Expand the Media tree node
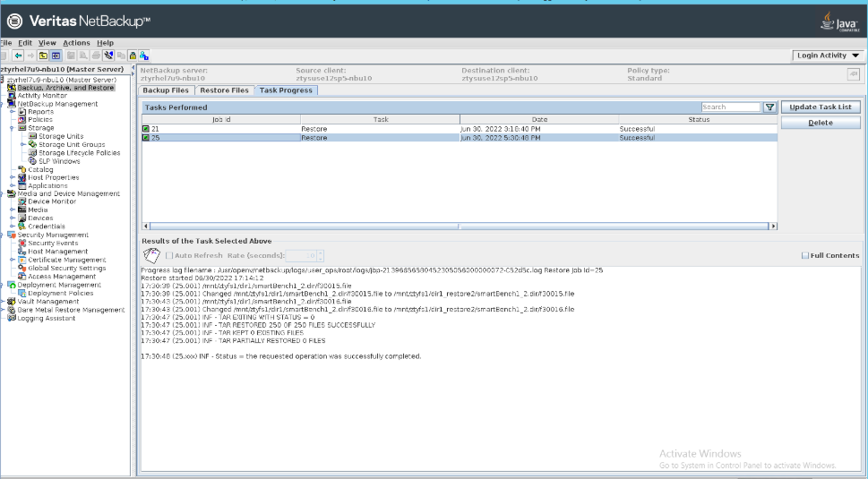Image resolution: width=868 pixels, height=479 pixels. [x=13, y=210]
